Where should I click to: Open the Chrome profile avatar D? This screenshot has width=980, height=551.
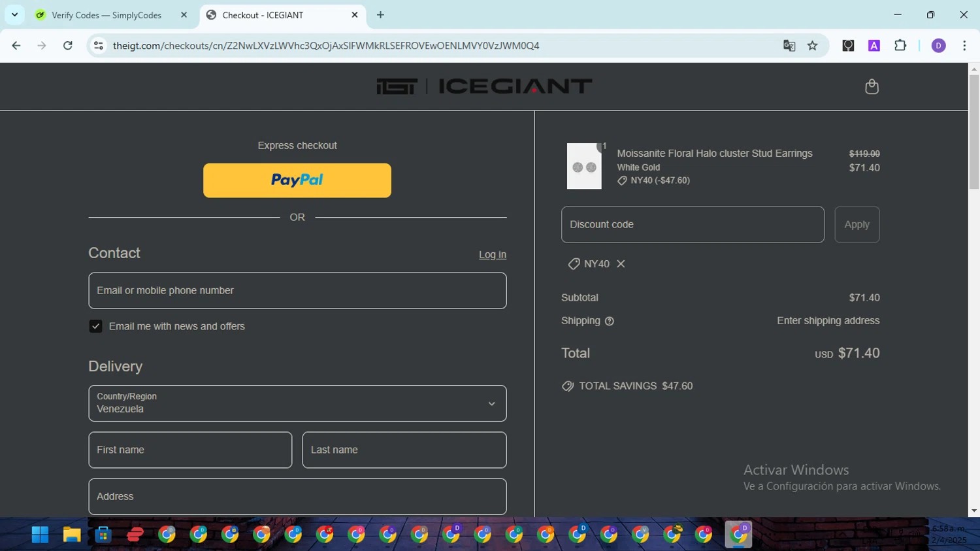click(x=938, y=46)
